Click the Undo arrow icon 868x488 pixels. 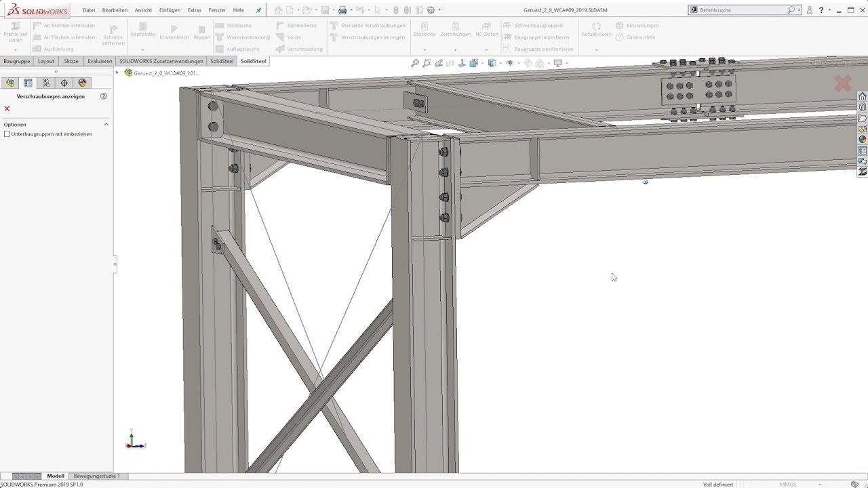click(x=360, y=10)
